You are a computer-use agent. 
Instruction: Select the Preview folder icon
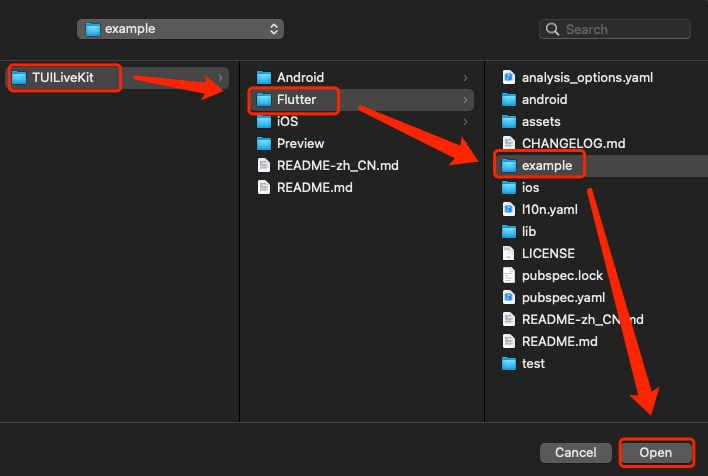pos(264,144)
